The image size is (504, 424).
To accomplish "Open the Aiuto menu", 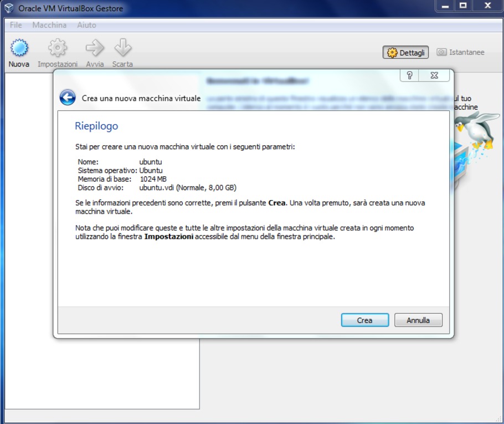I will (x=86, y=25).
